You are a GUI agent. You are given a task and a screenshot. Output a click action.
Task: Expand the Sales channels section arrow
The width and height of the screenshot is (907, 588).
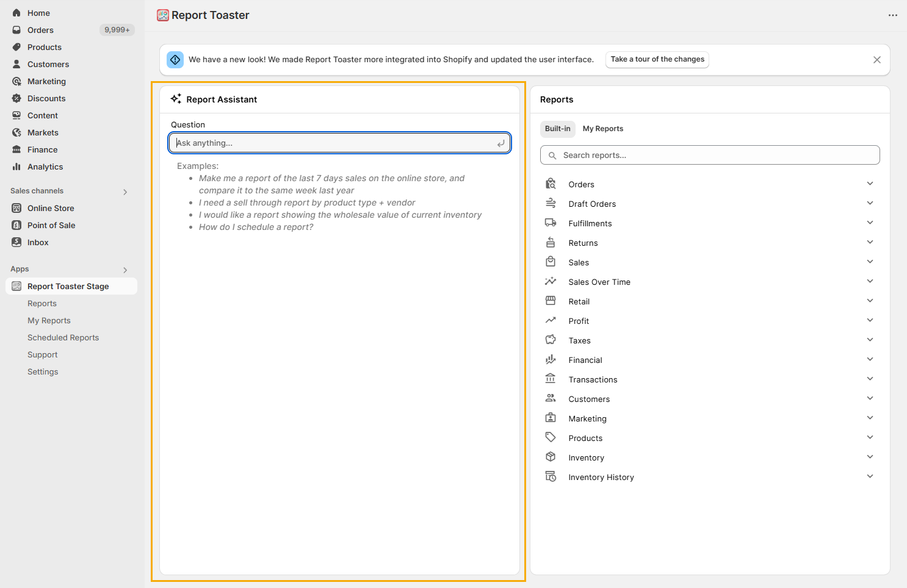(125, 192)
